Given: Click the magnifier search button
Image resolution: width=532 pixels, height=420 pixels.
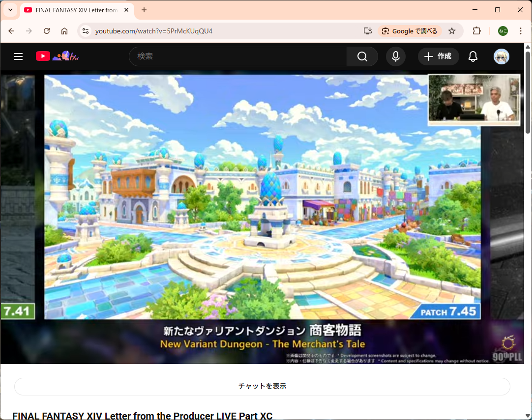Looking at the screenshot, I should coord(362,56).
